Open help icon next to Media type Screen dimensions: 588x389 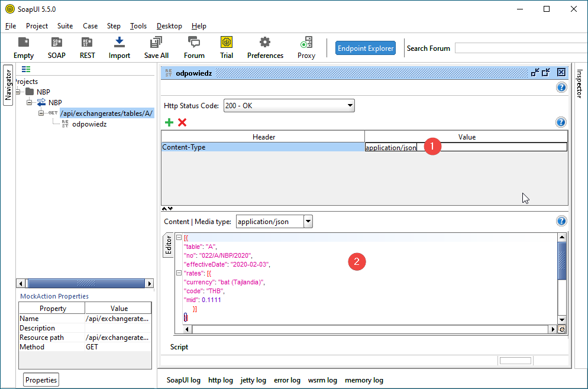561,221
